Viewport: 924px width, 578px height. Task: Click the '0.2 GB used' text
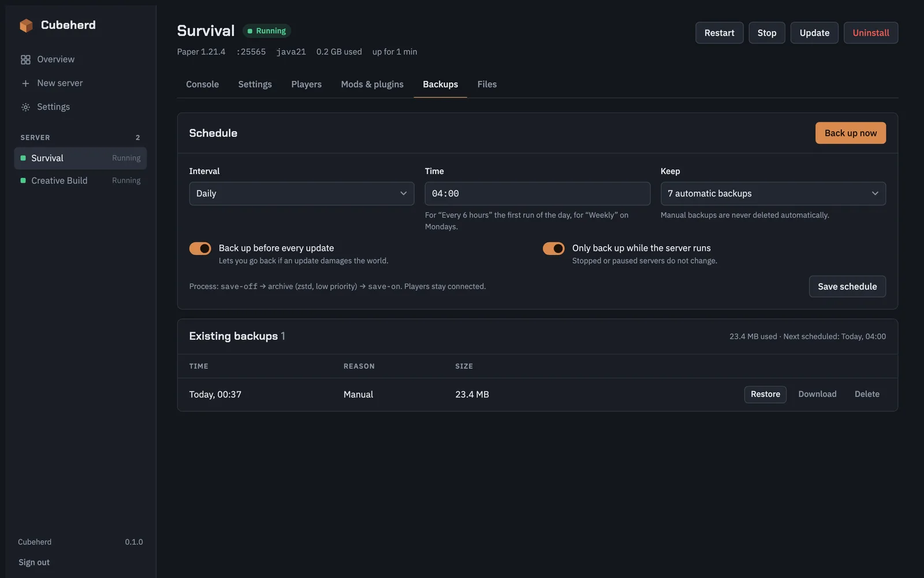tap(339, 52)
